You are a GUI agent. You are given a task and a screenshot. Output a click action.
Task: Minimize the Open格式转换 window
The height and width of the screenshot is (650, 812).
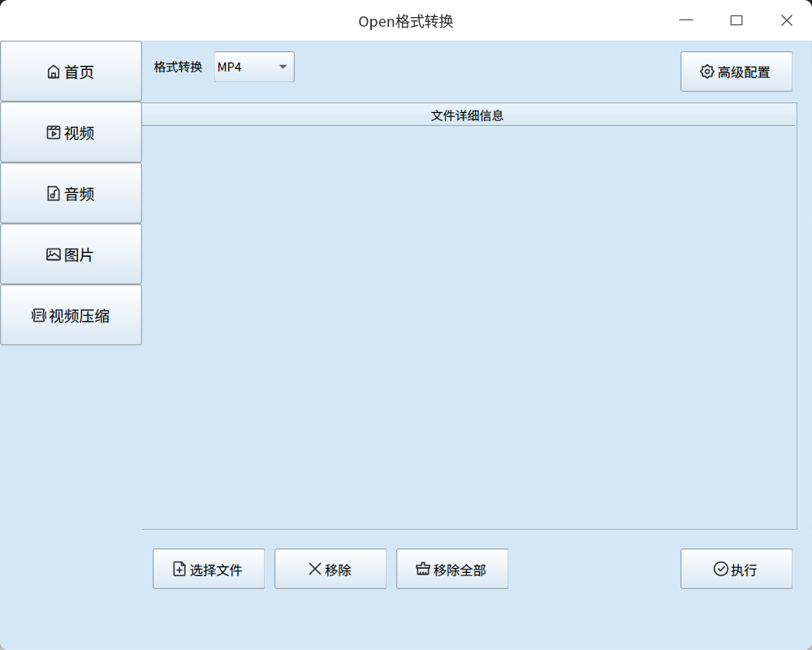686,20
